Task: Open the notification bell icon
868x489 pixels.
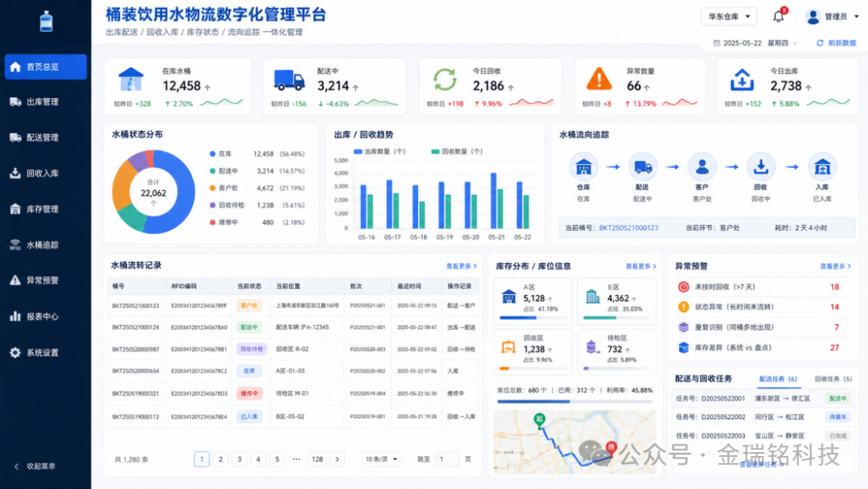Action: pos(778,17)
